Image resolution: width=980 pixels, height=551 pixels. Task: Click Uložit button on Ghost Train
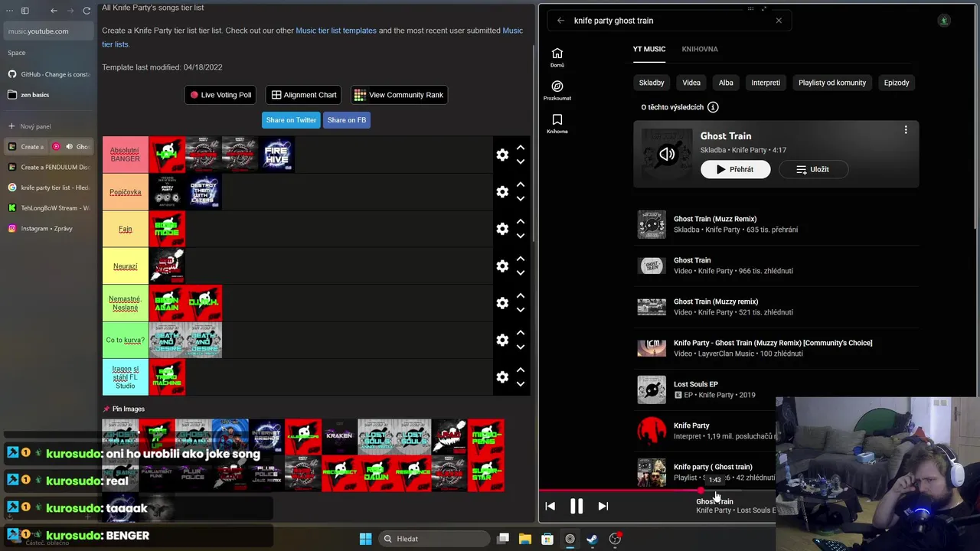point(813,169)
